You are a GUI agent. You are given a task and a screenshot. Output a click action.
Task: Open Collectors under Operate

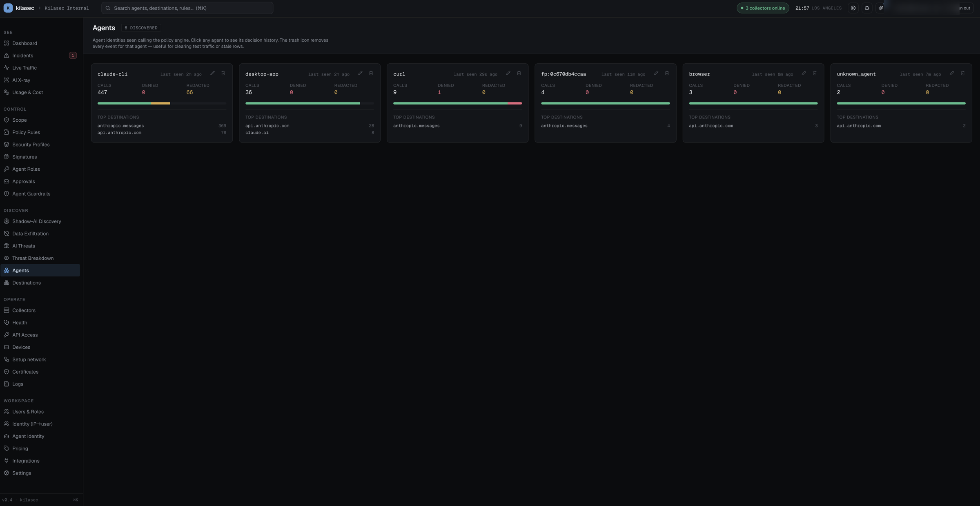(40, 310)
